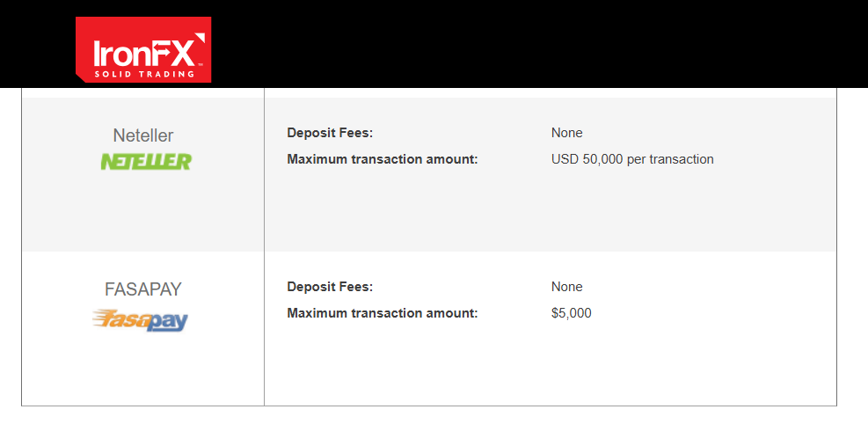Click the orange and blue FasaPay logo
The height and width of the screenshot is (424, 868).
pos(140,320)
